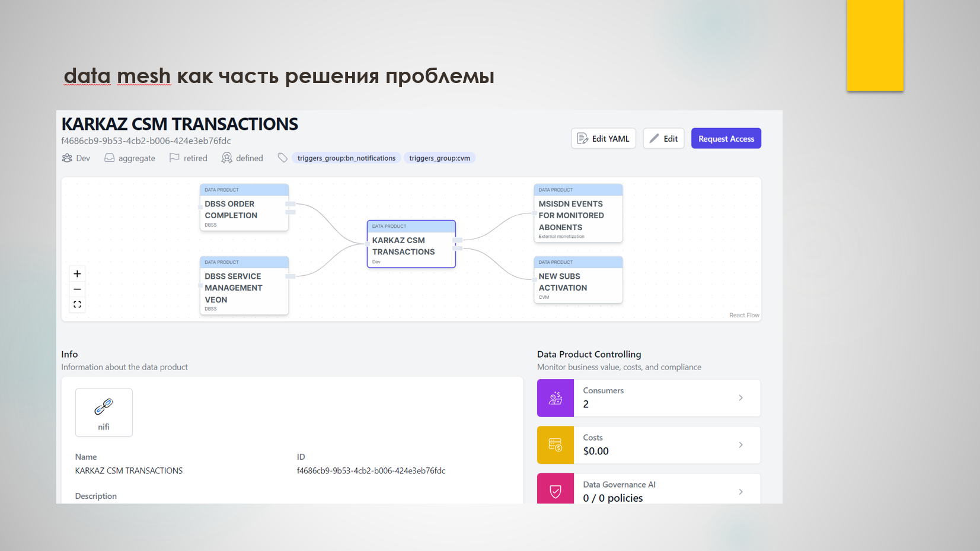980x551 pixels.
Task: Expand the Costs card chevron
Action: [740, 445]
